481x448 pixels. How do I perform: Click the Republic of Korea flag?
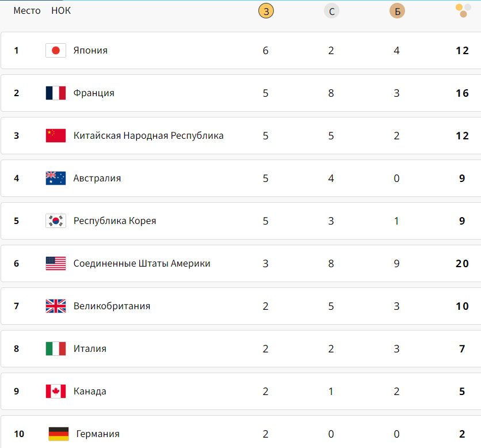(x=56, y=221)
